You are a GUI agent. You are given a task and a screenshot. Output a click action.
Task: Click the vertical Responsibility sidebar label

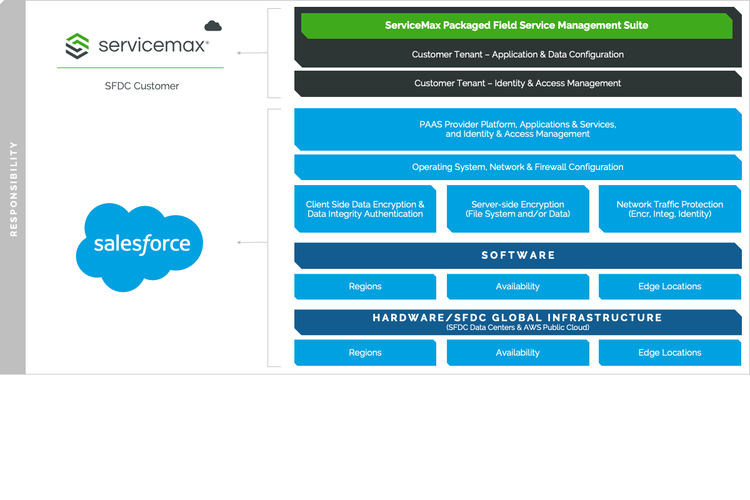click(13, 188)
